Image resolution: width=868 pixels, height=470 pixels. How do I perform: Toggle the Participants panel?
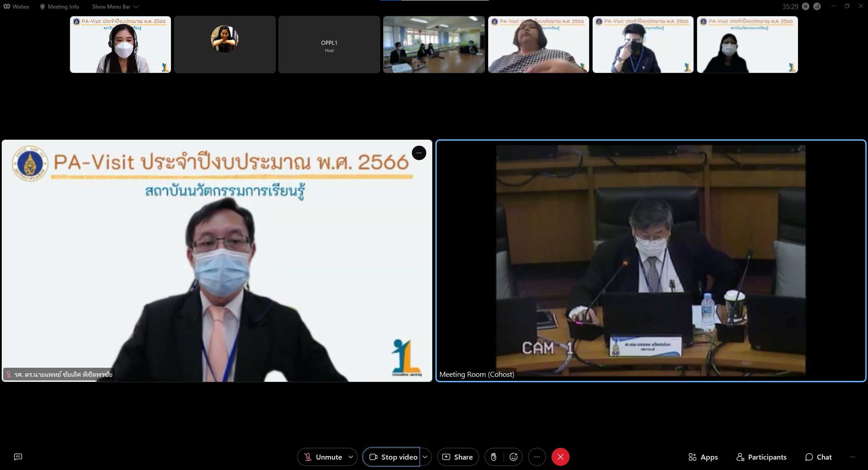tap(761, 457)
